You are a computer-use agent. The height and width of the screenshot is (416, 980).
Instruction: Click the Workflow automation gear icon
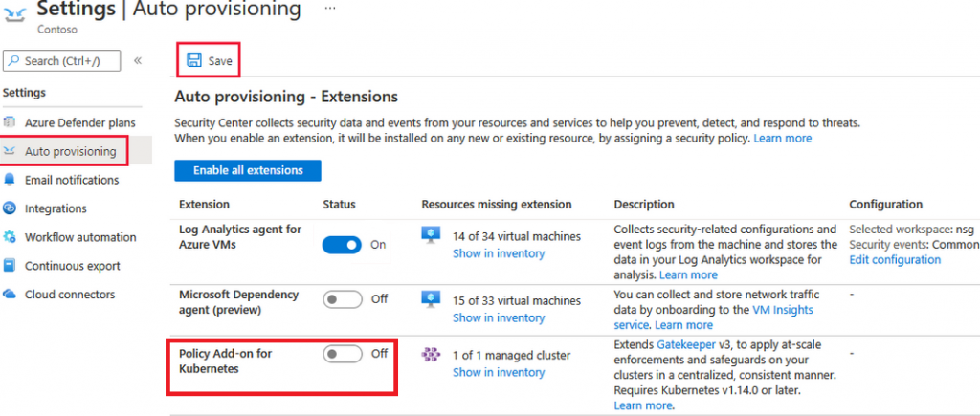(x=11, y=237)
